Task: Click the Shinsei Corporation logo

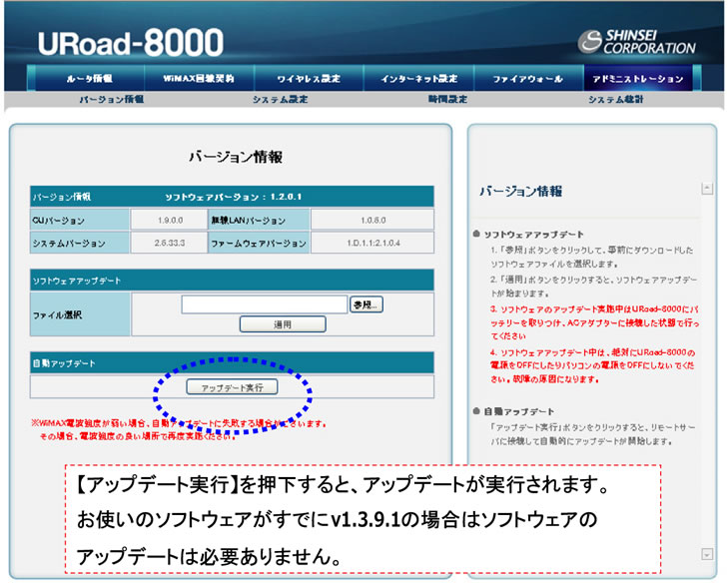Action: (x=636, y=42)
